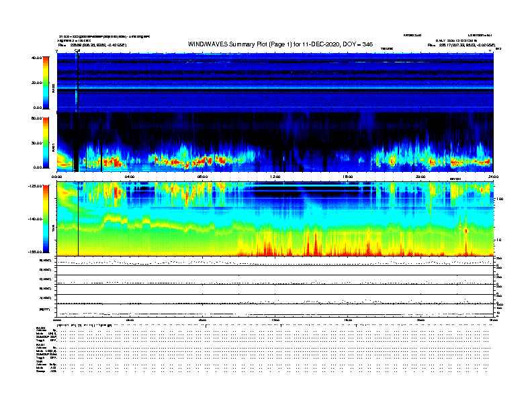The image size is (532, 411).
Task: Click the -140.00 label on TNR color scale
Action: click(36, 219)
